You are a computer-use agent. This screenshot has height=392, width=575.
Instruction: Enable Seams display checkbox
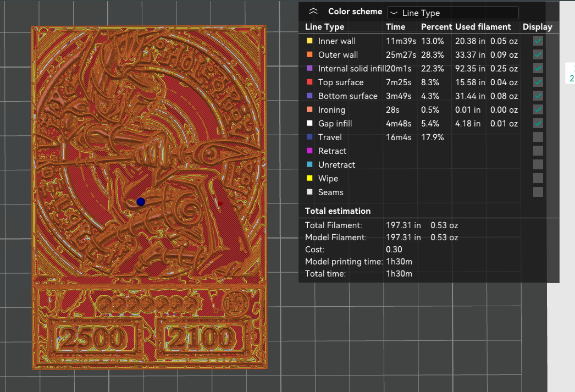point(538,192)
